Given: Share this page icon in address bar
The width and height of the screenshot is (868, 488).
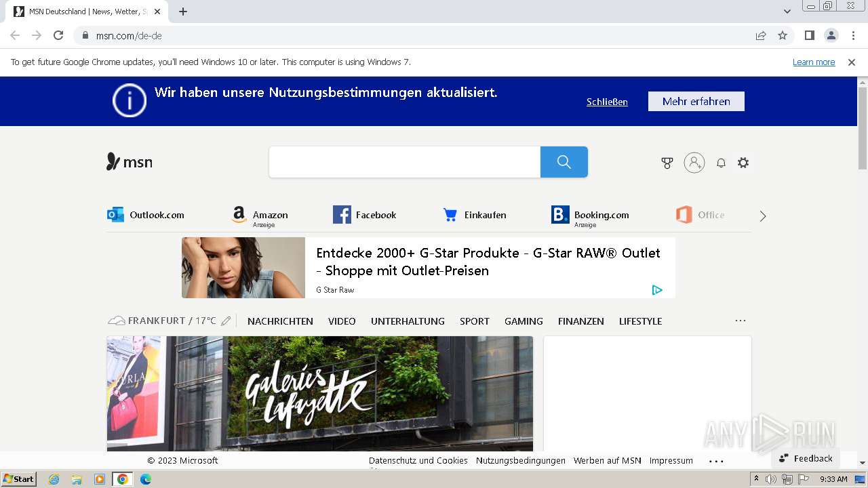Looking at the screenshot, I should (x=761, y=35).
